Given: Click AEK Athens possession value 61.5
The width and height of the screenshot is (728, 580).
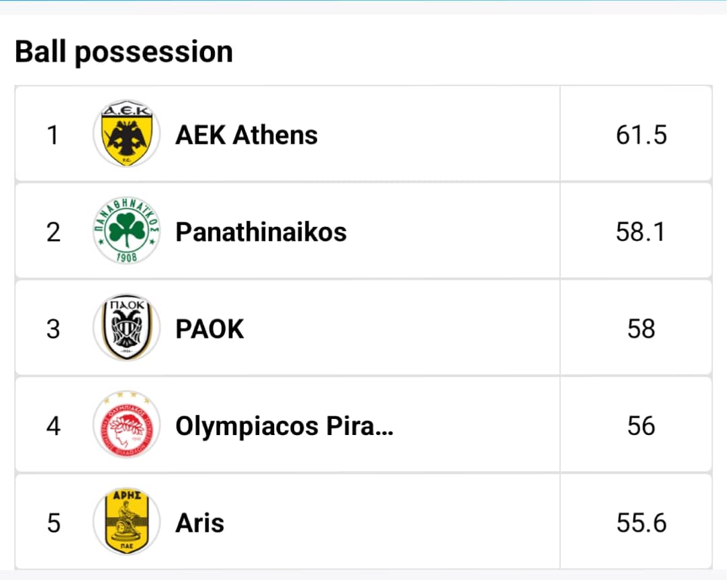Looking at the screenshot, I should pos(641,135).
